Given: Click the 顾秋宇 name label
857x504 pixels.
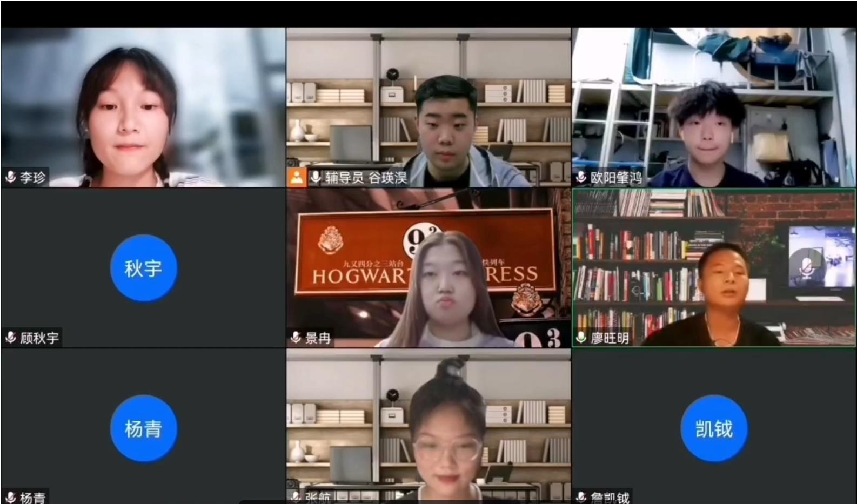Looking at the screenshot, I should click(39, 338).
